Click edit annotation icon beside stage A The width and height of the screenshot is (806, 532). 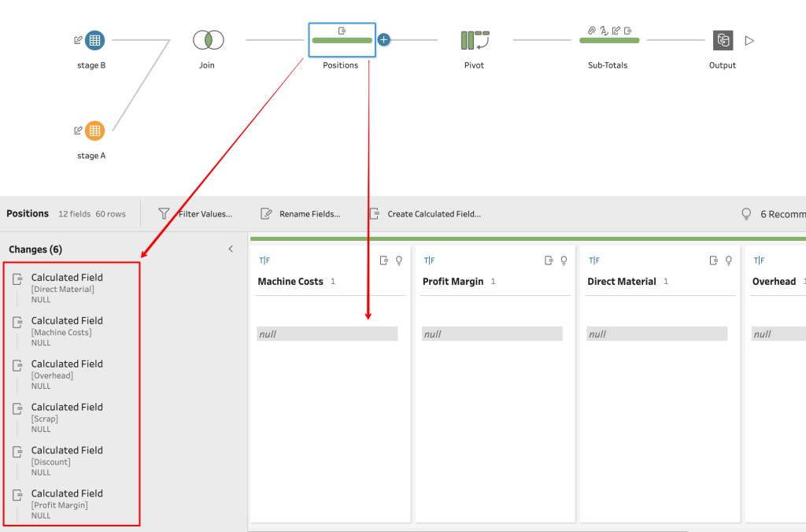(78, 130)
